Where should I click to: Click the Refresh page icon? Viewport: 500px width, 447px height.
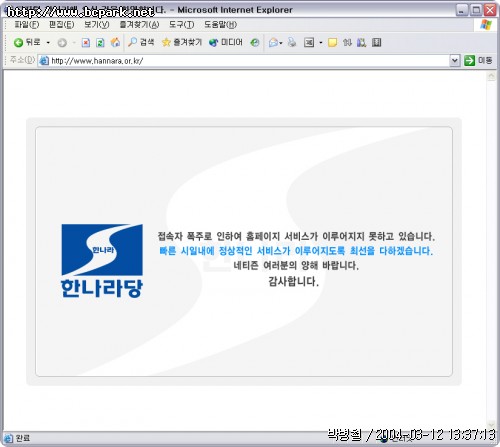100,42
